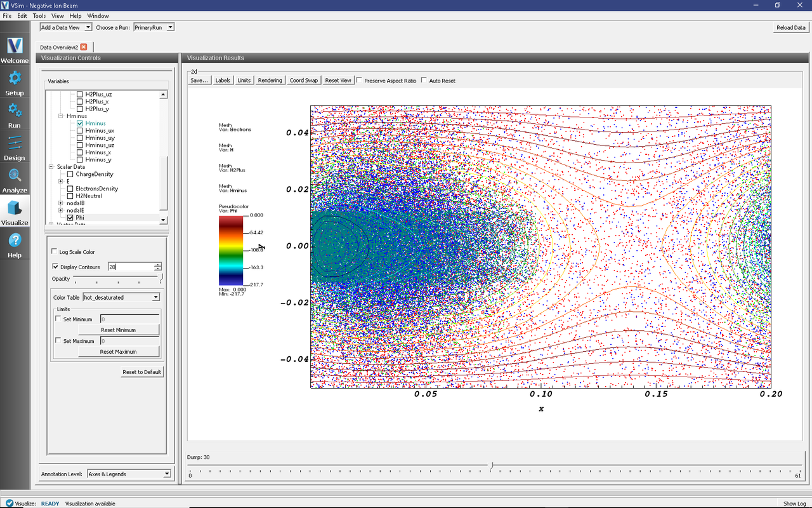
Task: Uncheck the Phi scalar data checkbox
Action: click(70, 218)
